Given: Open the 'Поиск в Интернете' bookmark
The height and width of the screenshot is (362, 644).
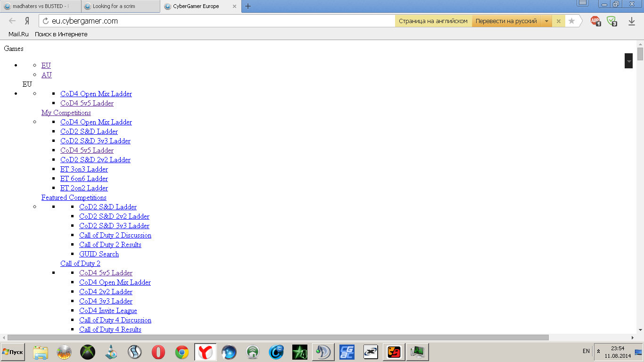Looking at the screenshot, I should click(61, 34).
